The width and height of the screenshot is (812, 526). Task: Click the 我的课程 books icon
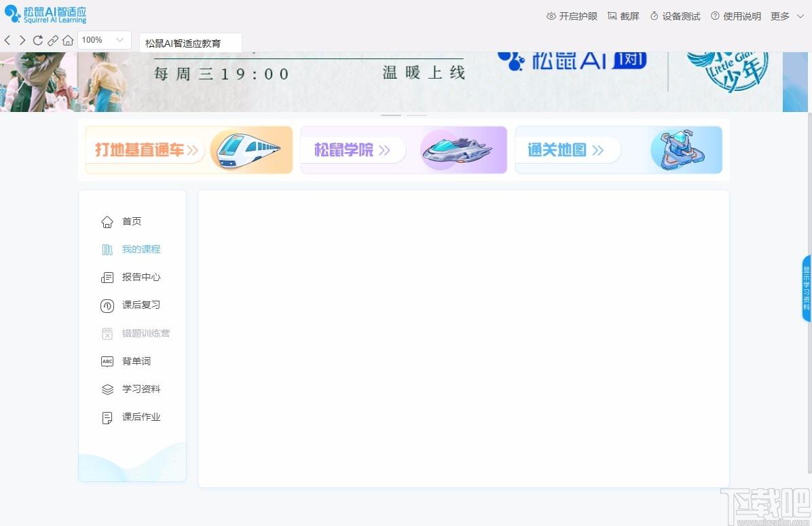click(107, 250)
